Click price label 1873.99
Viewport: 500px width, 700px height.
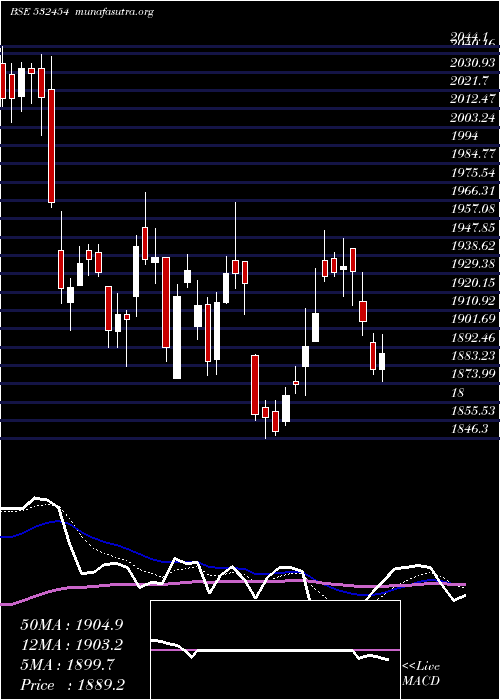473,374
